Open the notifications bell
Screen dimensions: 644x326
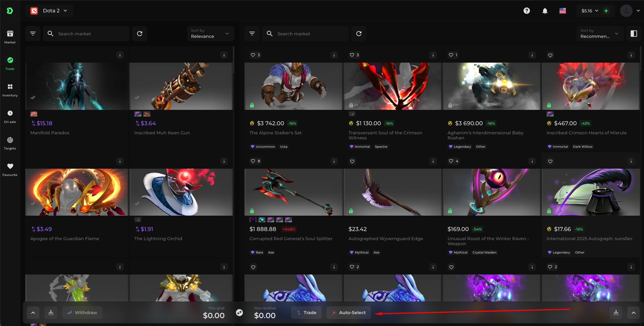pos(545,11)
